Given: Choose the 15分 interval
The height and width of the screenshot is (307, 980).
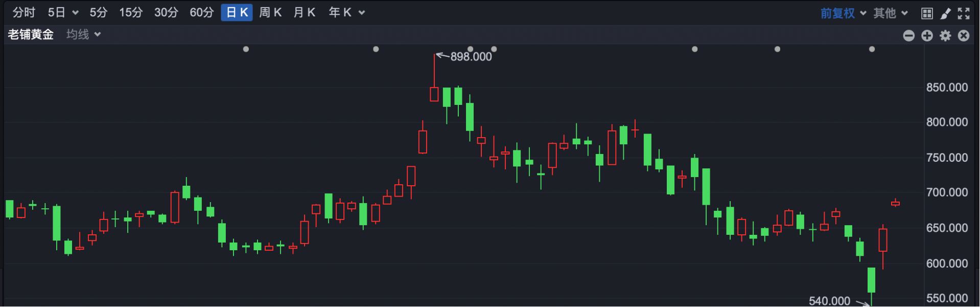Looking at the screenshot, I should click(131, 13).
